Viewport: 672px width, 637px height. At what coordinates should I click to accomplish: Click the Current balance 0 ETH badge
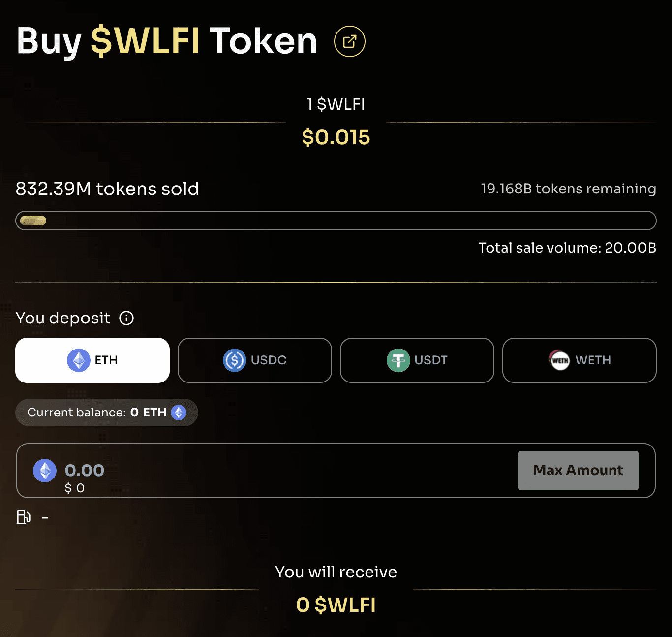(106, 413)
